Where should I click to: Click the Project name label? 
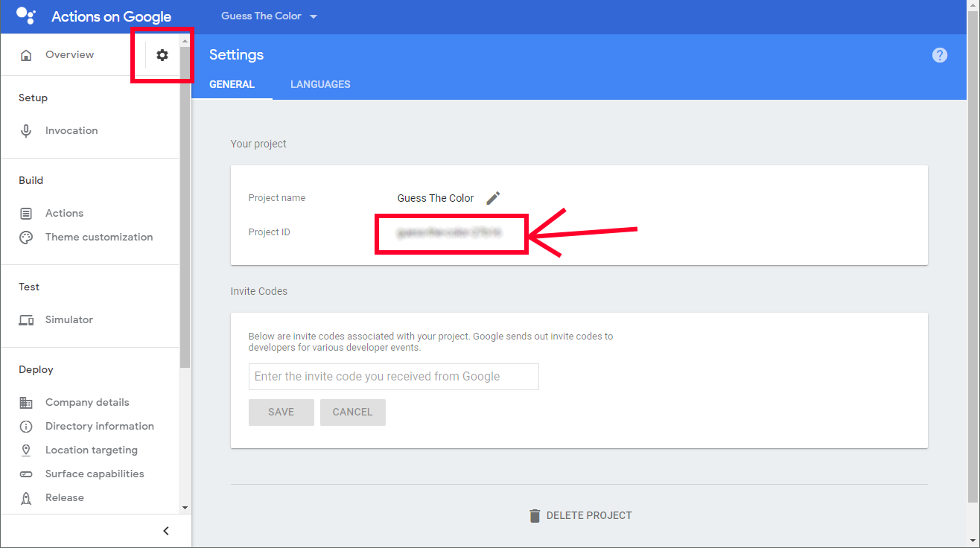pos(277,198)
